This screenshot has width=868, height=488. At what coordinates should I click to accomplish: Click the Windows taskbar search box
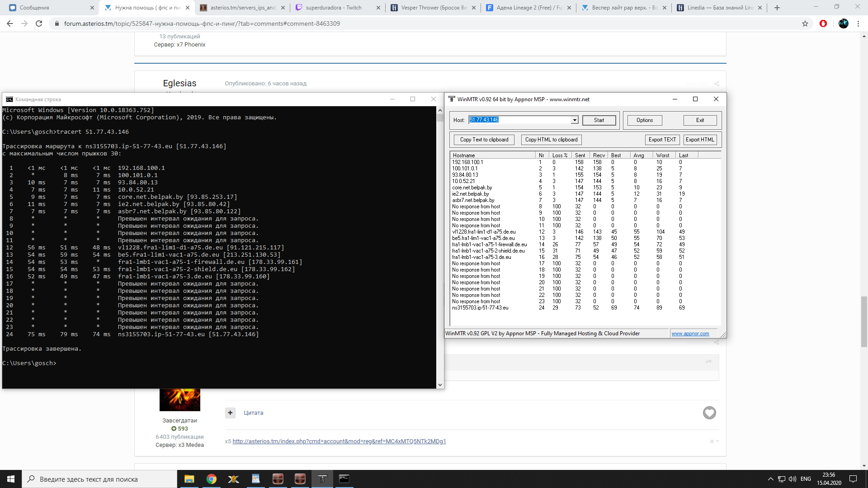click(99, 479)
